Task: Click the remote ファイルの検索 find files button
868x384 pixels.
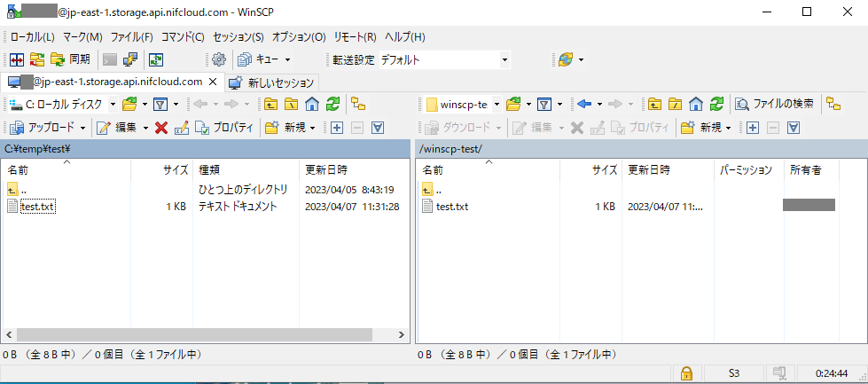Action: coord(774,104)
